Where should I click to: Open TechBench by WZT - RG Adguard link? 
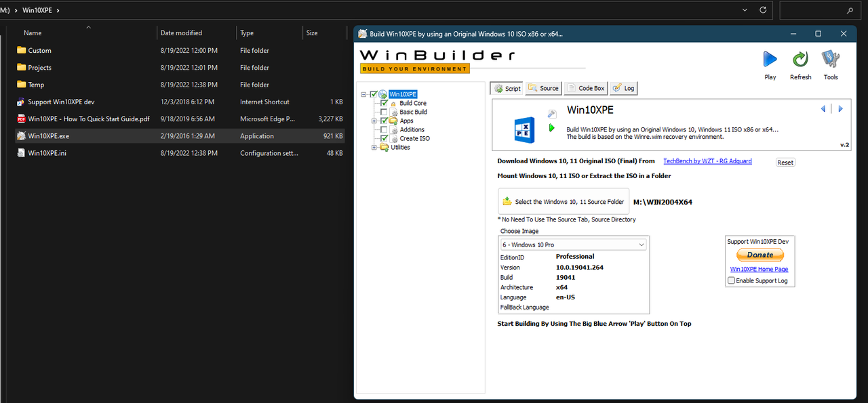point(707,161)
